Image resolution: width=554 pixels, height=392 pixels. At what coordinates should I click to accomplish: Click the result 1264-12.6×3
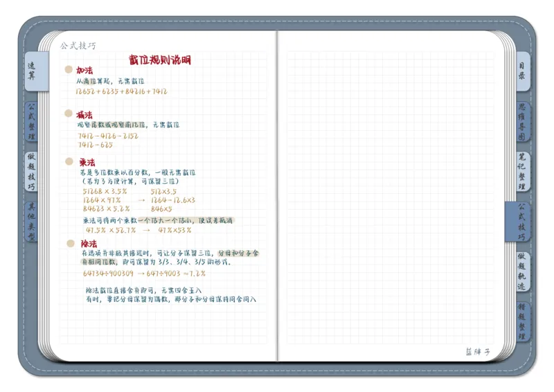pyautogui.click(x=173, y=200)
